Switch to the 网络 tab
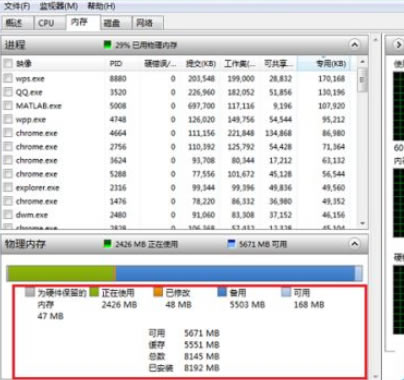Viewport: 404px width, 380px height. point(148,23)
